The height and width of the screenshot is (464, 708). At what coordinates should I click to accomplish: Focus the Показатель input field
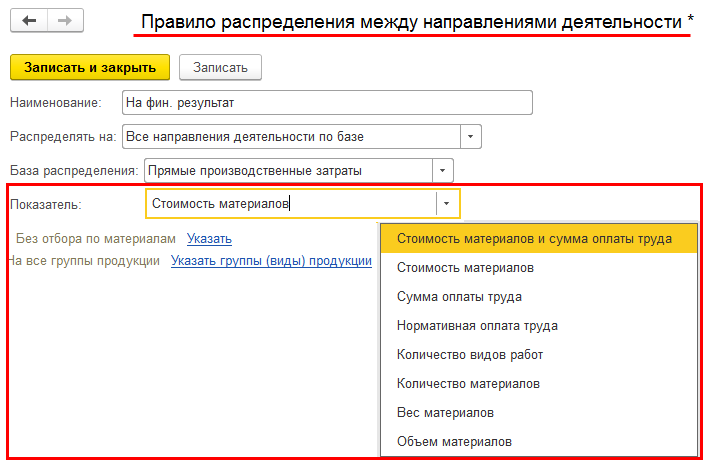coord(291,204)
